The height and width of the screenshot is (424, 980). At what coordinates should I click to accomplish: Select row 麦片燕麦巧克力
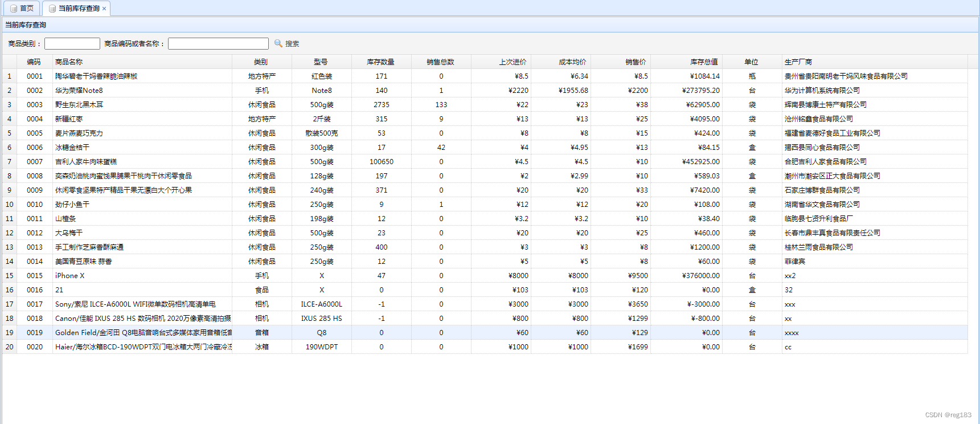point(485,133)
